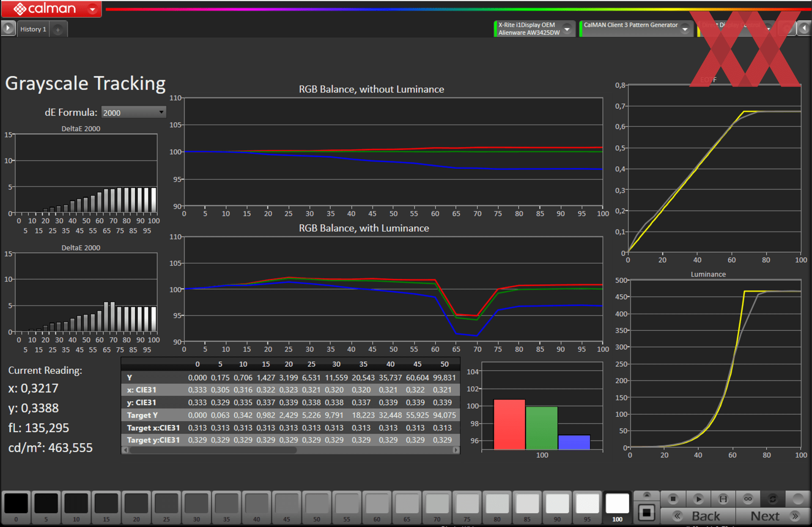This screenshot has width=812, height=527.
Task: Open CalMAN Client 3 Pattern Generator dropdown
Action: click(685, 29)
